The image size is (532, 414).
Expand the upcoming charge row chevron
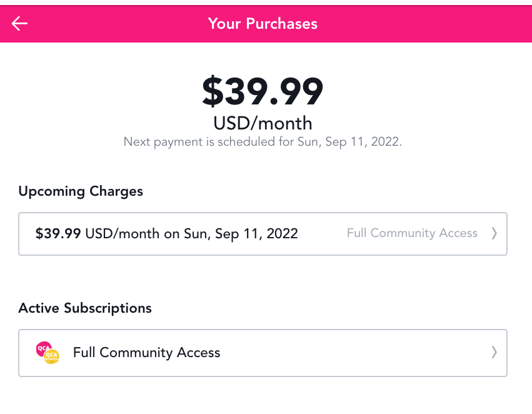pyautogui.click(x=494, y=234)
